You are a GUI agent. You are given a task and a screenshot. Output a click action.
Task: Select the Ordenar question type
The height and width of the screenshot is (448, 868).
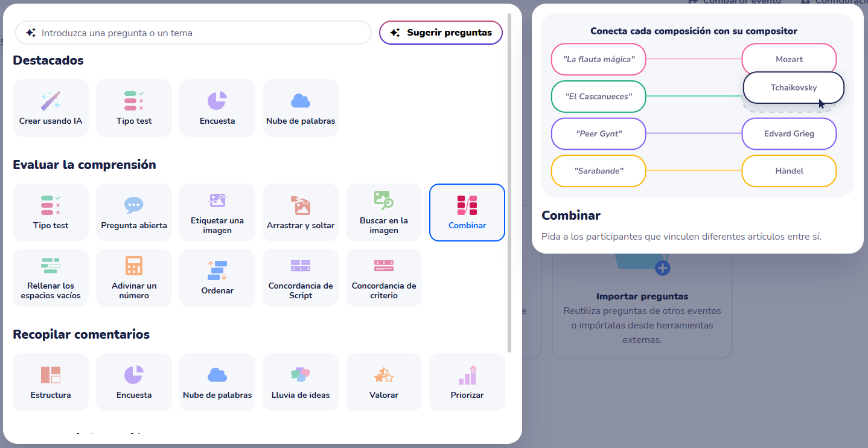[x=217, y=278]
